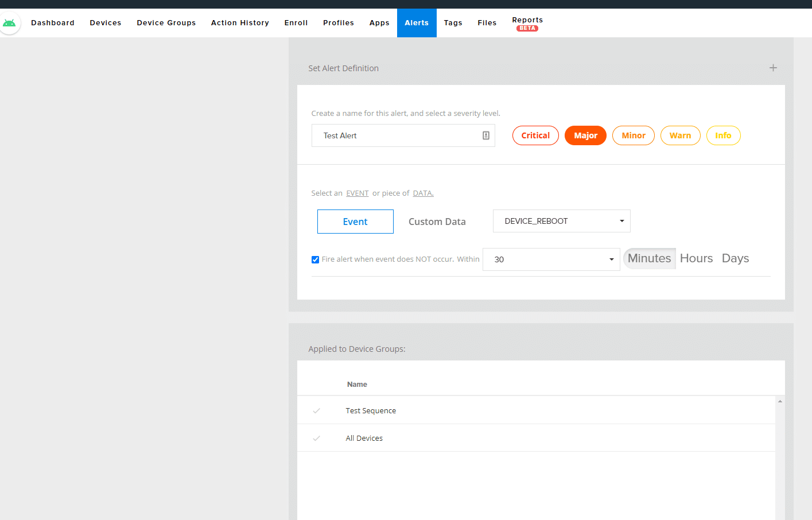Select the Info severity level
Screen dimensions: 812x520
pos(723,135)
